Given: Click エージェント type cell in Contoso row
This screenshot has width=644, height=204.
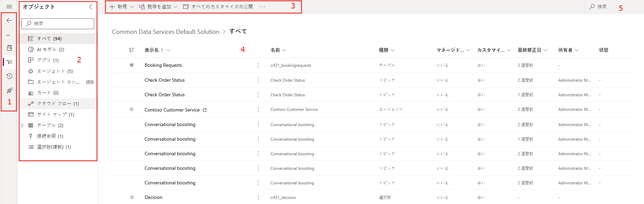Looking at the screenshot, I should pos(391,109).
